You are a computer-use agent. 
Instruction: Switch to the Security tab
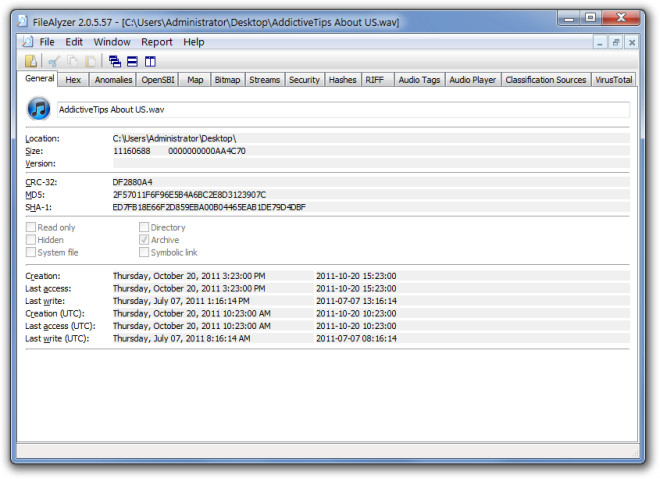(x=304, y=80)
